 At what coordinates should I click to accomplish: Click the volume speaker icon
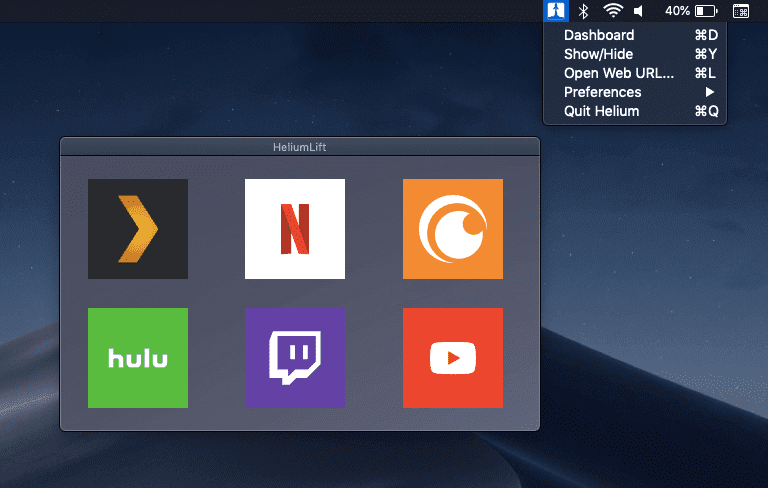(639, 11)
